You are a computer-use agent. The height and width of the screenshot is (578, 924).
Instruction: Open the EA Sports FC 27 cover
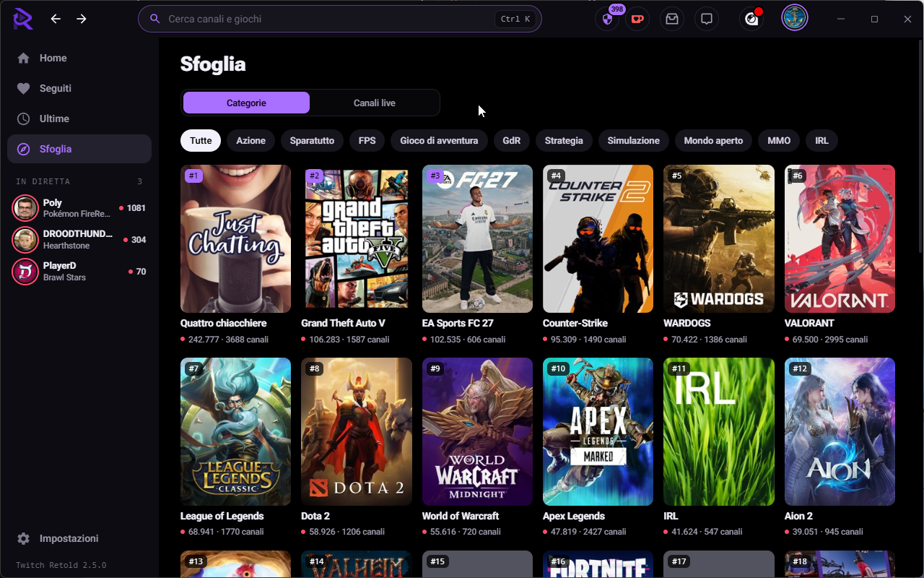click(x=477, y=238)
